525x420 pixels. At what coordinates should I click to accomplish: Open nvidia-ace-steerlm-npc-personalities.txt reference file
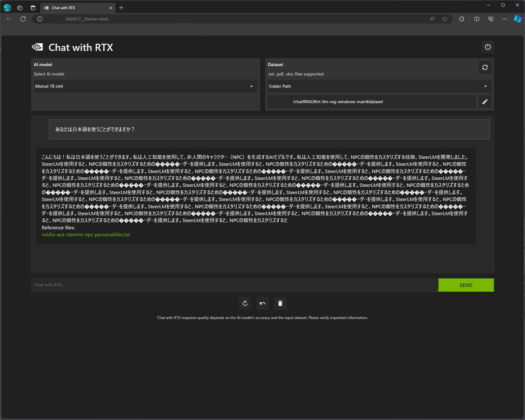86,234
